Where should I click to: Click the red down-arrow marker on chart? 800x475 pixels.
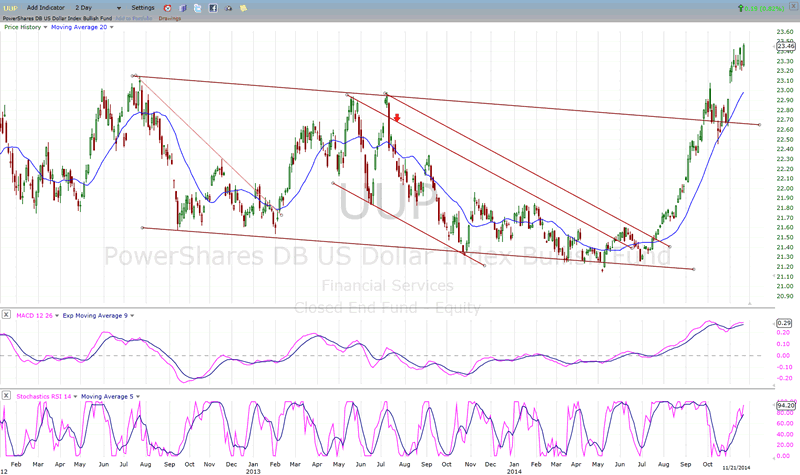pos(397,118)
